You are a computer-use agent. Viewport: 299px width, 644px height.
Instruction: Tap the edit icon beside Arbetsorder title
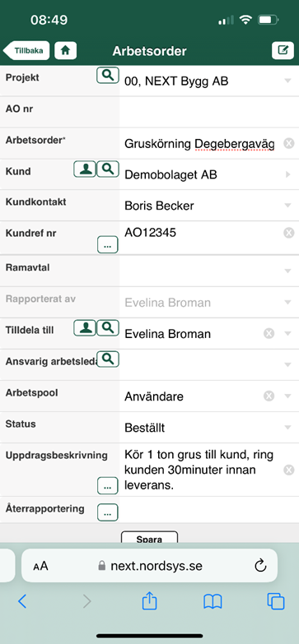click(x=283, y=50)
